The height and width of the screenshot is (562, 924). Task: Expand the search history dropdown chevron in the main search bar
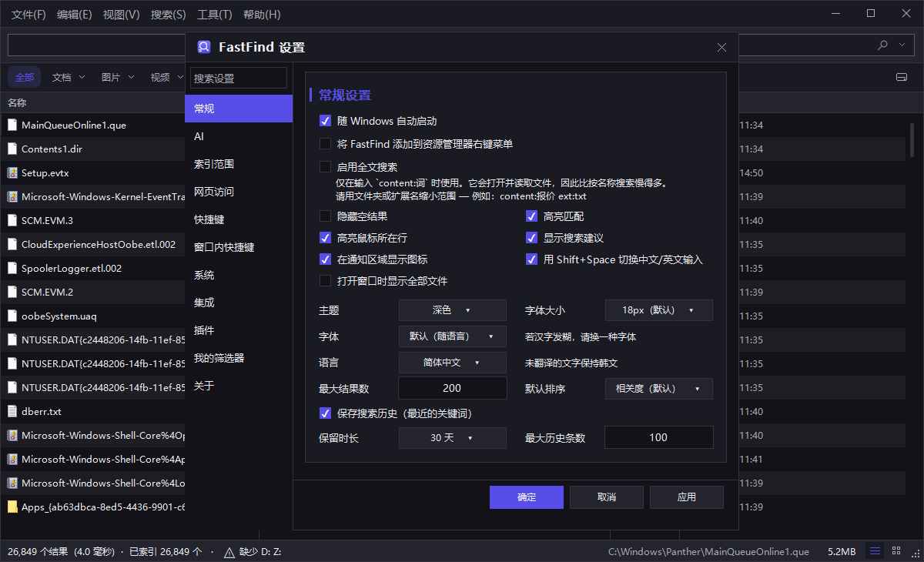pyautogui.click(x=902, y=45)
